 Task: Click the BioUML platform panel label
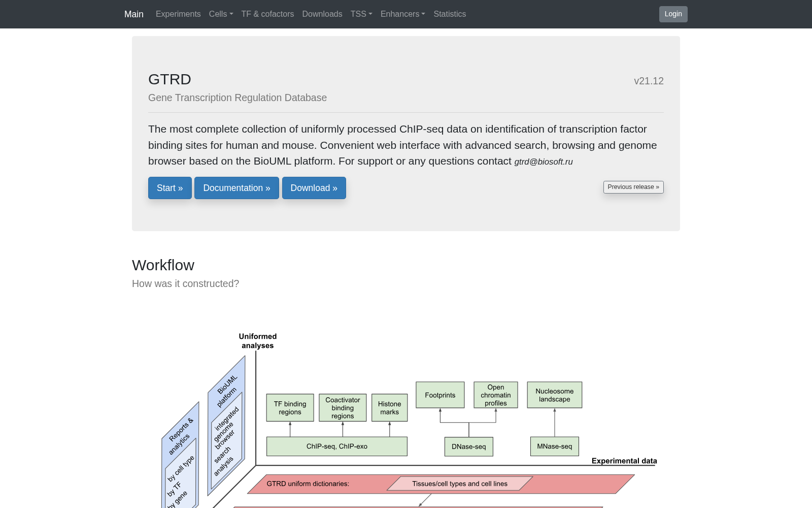click(227, 390)
